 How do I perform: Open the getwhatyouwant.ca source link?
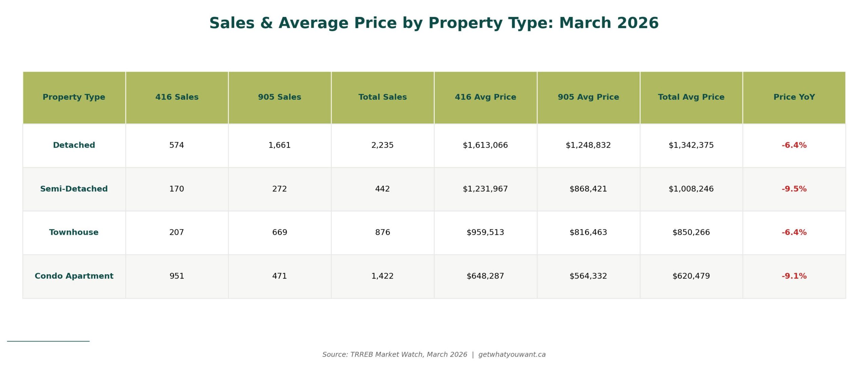(512, 355)
